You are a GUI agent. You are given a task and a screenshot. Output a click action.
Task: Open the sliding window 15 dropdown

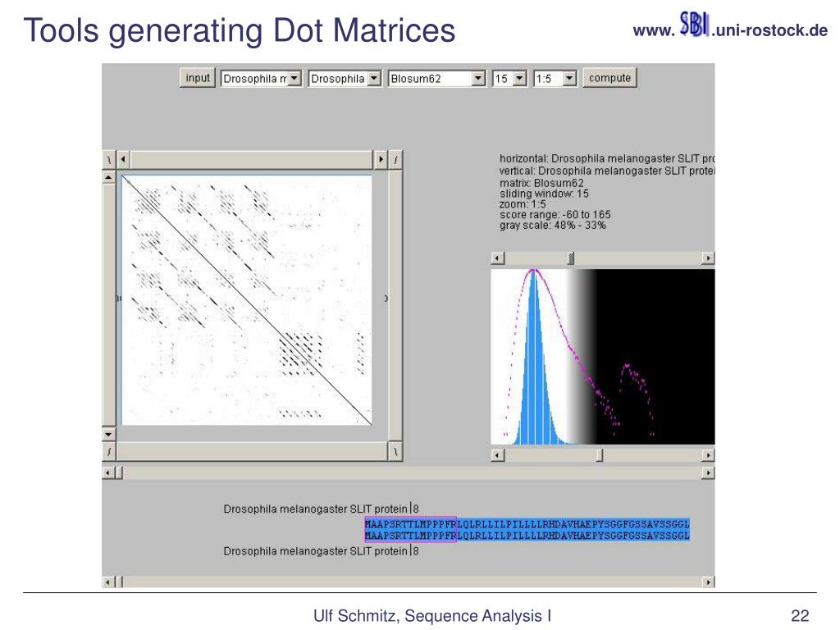tap(509, 79)
